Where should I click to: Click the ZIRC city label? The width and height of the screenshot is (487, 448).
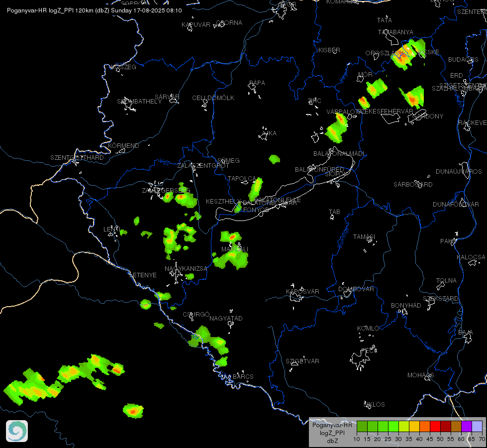click(314, 101)
